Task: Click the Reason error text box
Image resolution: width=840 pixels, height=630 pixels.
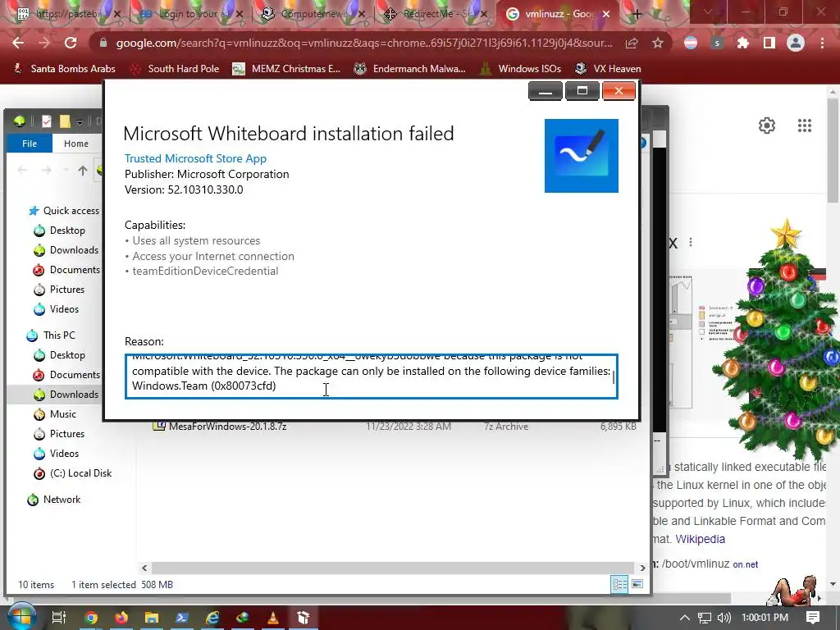Action: click(372, 377)
